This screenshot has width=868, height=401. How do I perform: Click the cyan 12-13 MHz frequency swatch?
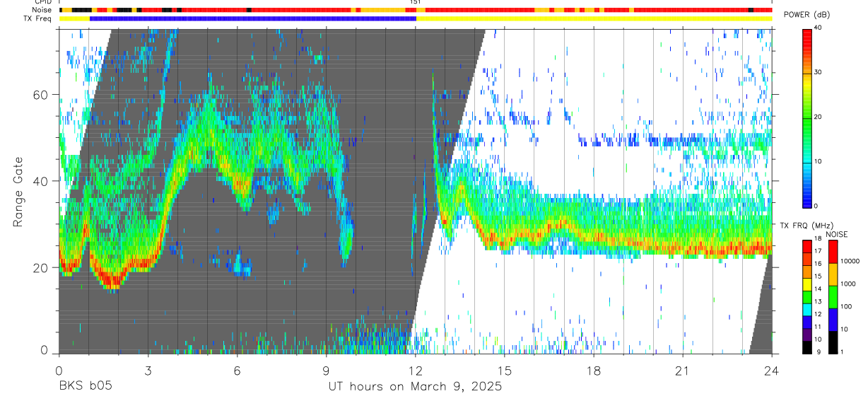pyautogui.click(x=807, y=310)
